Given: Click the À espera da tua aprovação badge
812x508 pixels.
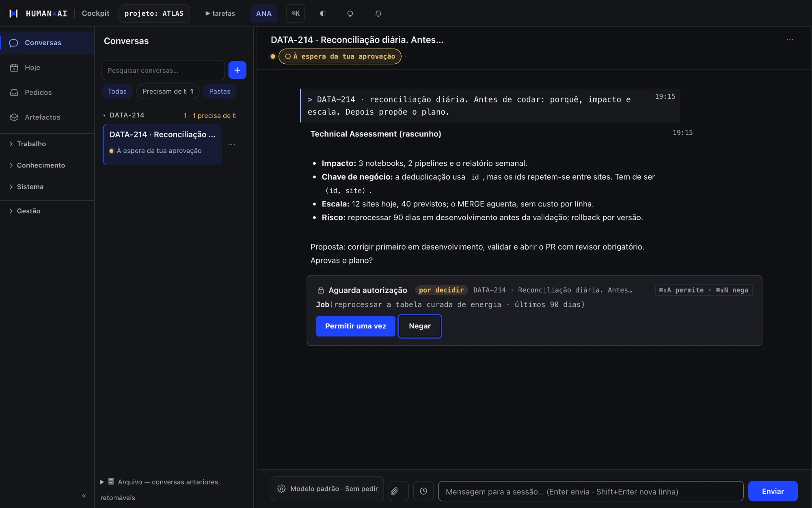Looking at the screenshot, I should [x=340, y=56].
